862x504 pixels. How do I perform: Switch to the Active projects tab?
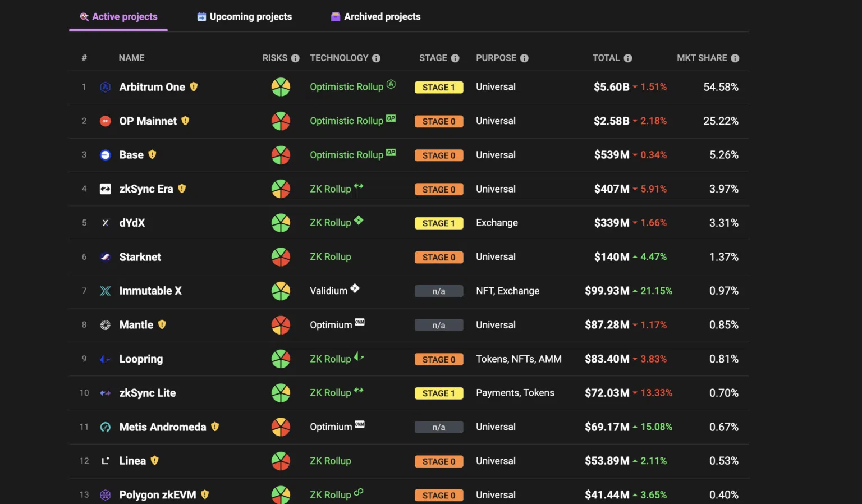[x=118, y=17]
